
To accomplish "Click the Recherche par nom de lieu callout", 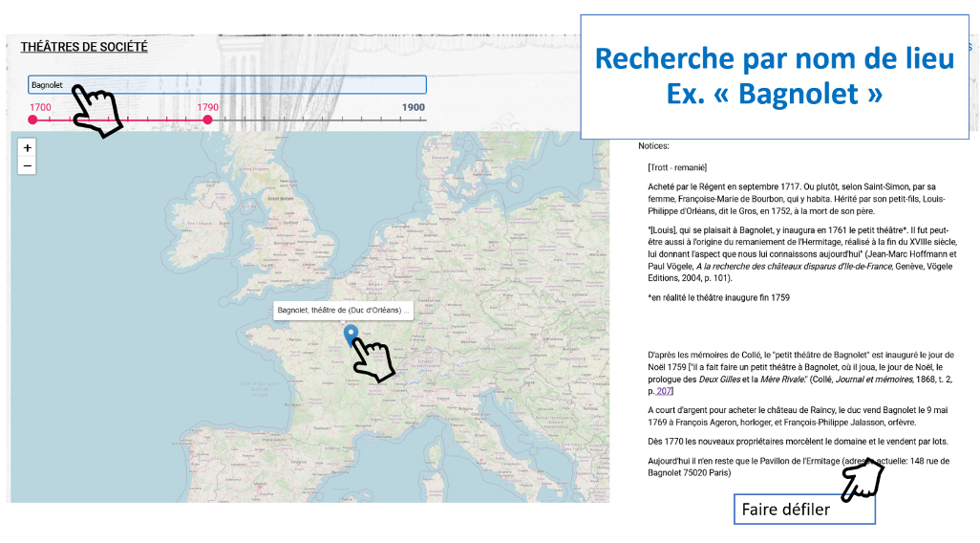I will coord(774,76).
